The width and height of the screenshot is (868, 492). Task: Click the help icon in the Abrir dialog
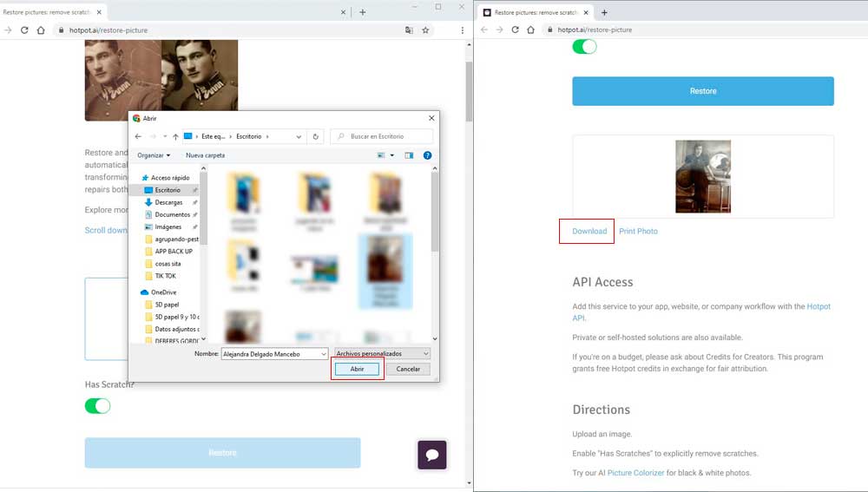click(x=427, y=155)
